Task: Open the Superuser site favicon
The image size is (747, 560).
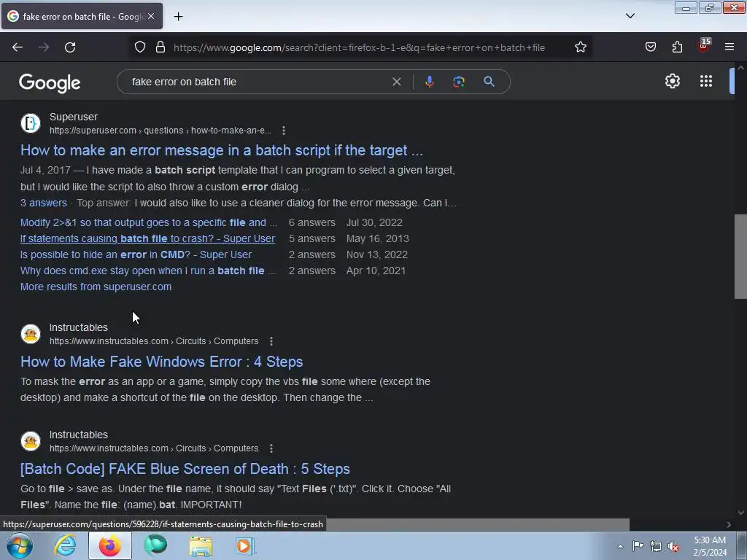Action: [31, 123]
